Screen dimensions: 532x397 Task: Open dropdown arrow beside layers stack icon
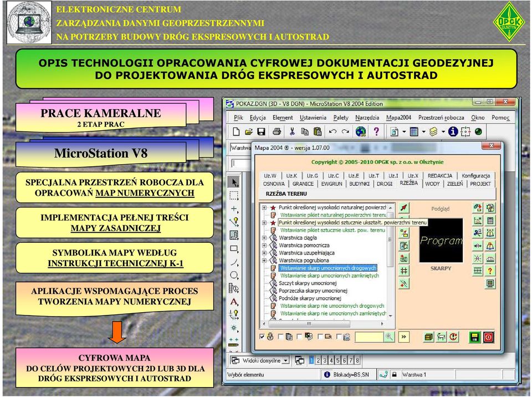(443, 132)
